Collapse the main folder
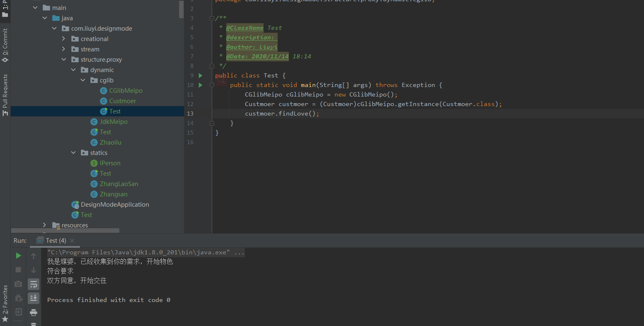Viewport: 644px width, 326px height. click(x=35, y=8)
